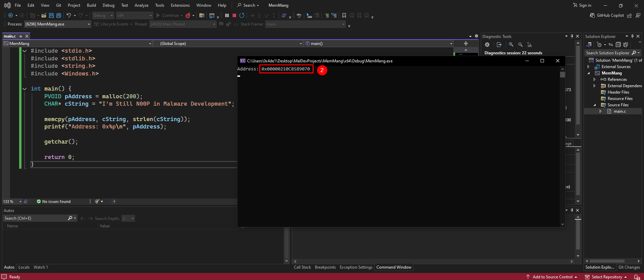
Task: Switch to the Breakpoints tab
Action: [x=325, y=267]
